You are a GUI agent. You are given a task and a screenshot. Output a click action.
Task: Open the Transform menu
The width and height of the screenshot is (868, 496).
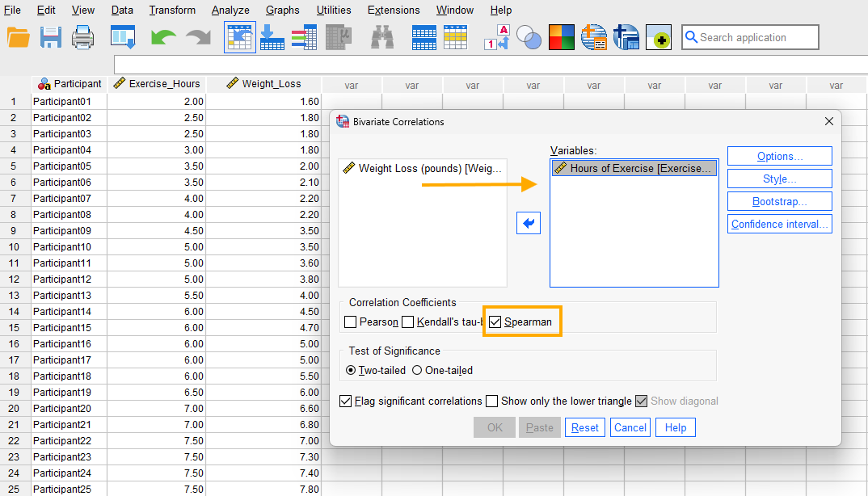pos(171,11)
